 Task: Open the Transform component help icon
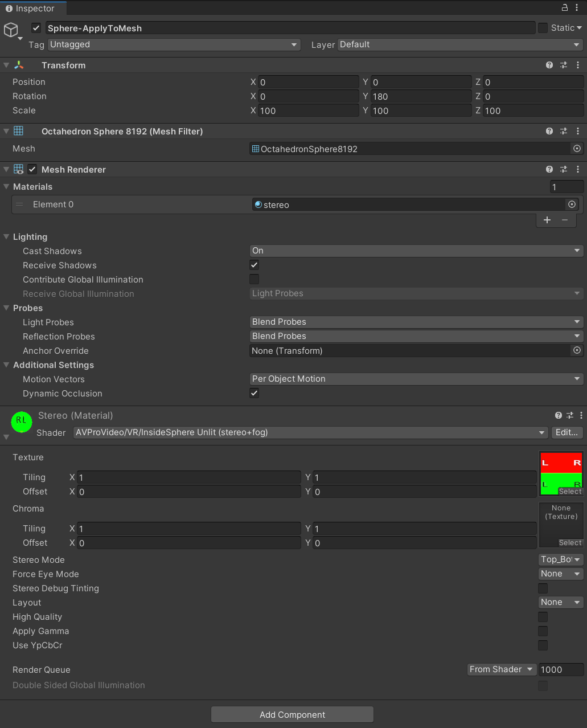click(x=549, y=65)
